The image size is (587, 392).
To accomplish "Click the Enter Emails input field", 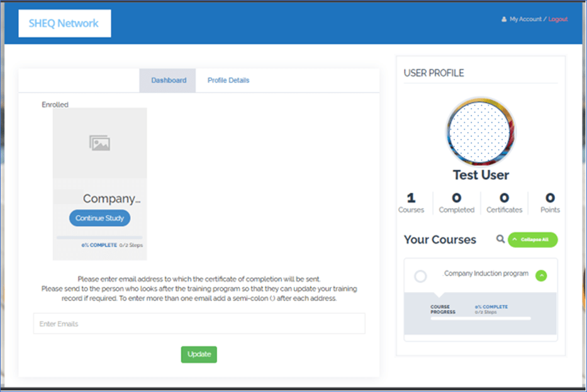I will [199, 323].
